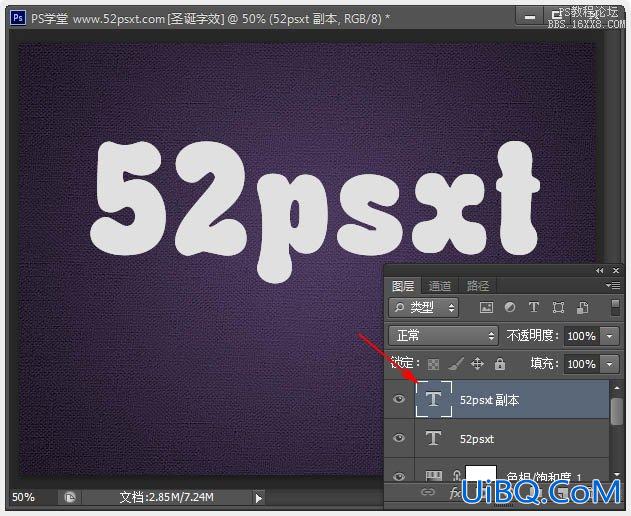Filter layers by shape type
Viewport: 631px width, 516px height.
pyautogui.click(x=558, y=308)
